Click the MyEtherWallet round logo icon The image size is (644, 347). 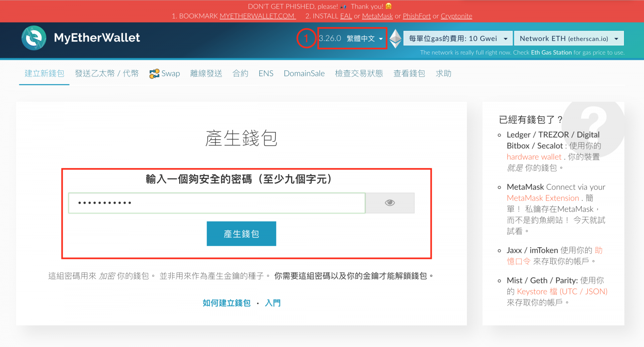[34, 38]
